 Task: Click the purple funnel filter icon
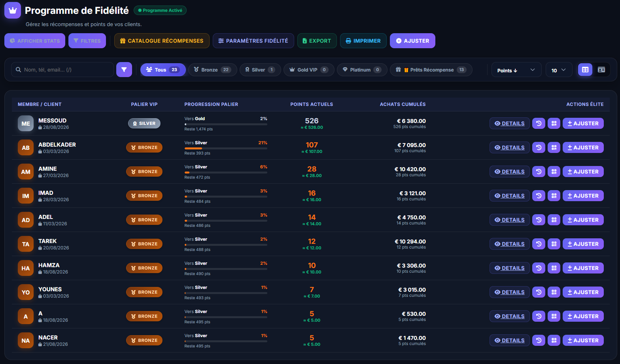click(124, 70)
